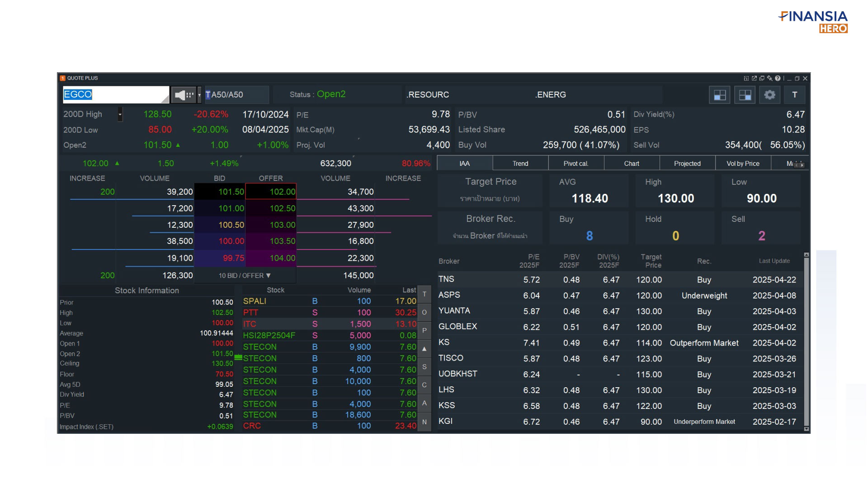This screenshot has width=868, height=488.
Task: Click the up-triangle side button beside ticker
Action: 424,349
